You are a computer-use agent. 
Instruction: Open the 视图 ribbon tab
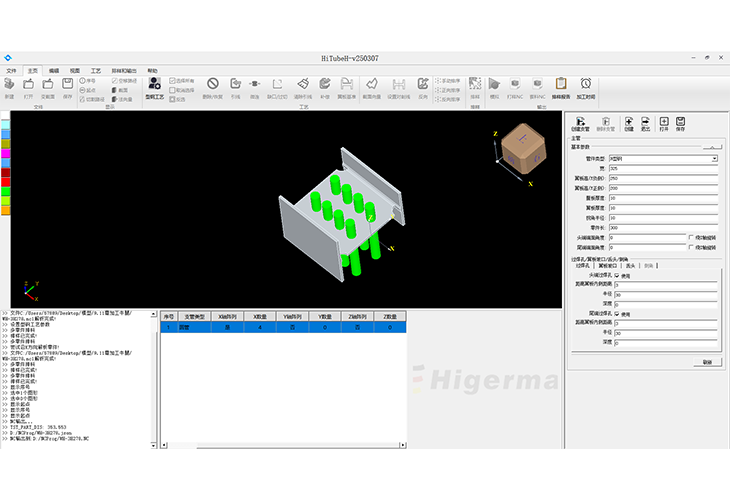click(75, 71)
